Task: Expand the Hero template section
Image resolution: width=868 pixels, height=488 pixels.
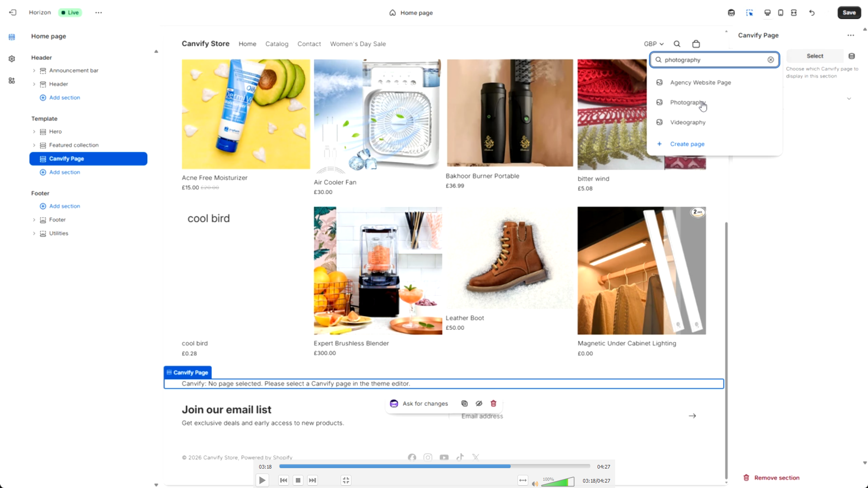Action: [x=34, y=132]
